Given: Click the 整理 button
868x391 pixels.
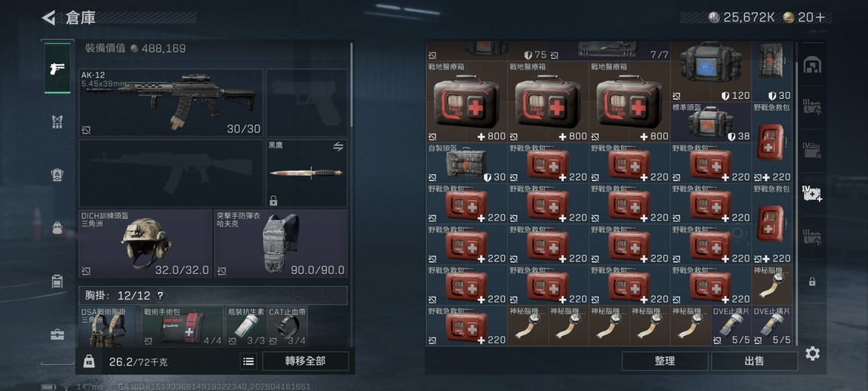Looking at the screenshot, I should (x=665, y=361).
